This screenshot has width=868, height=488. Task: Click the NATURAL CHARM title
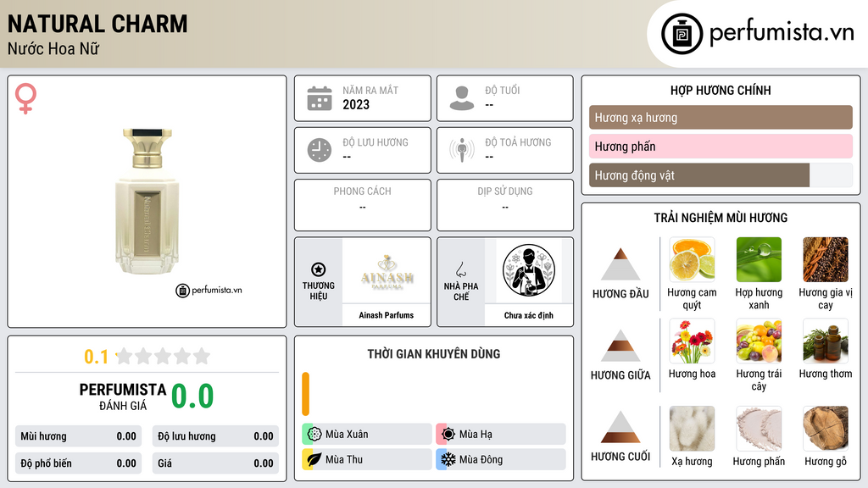coord(97,24)
